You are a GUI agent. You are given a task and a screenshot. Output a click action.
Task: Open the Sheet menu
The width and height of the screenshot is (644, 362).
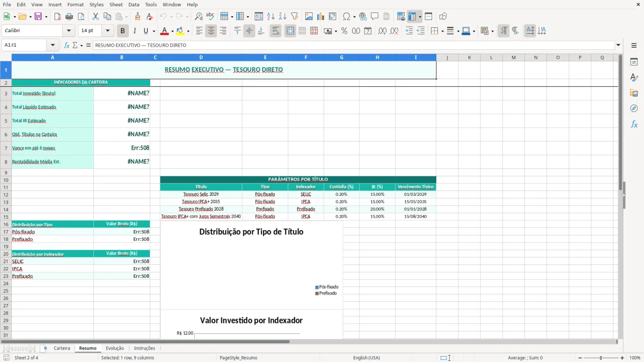pyautogui.click(x=116, y=4)
